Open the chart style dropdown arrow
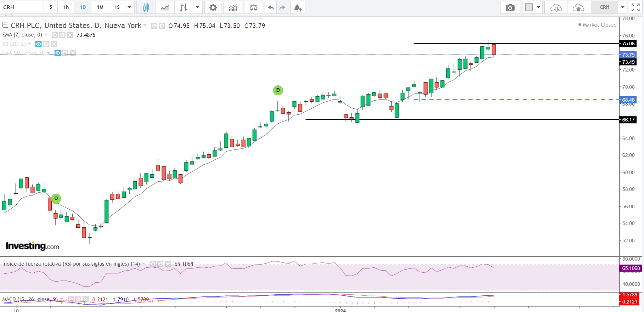 click(198, 7)
